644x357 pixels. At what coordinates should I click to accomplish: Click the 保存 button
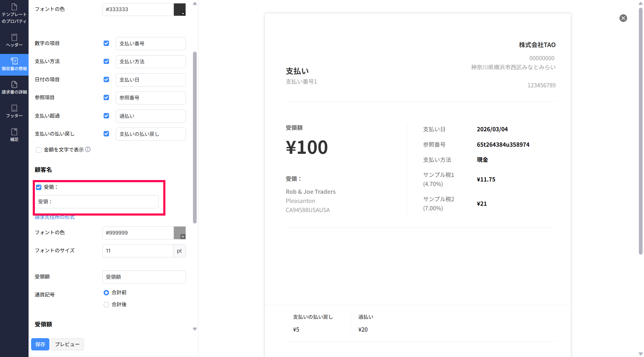click(x=40, y=344)
